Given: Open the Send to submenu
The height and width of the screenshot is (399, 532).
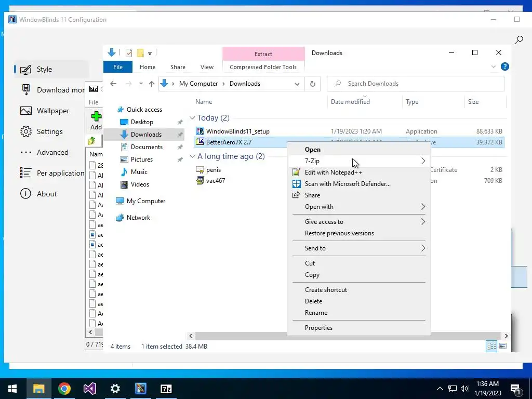Looking at the screenshot, I should (359, 248).
